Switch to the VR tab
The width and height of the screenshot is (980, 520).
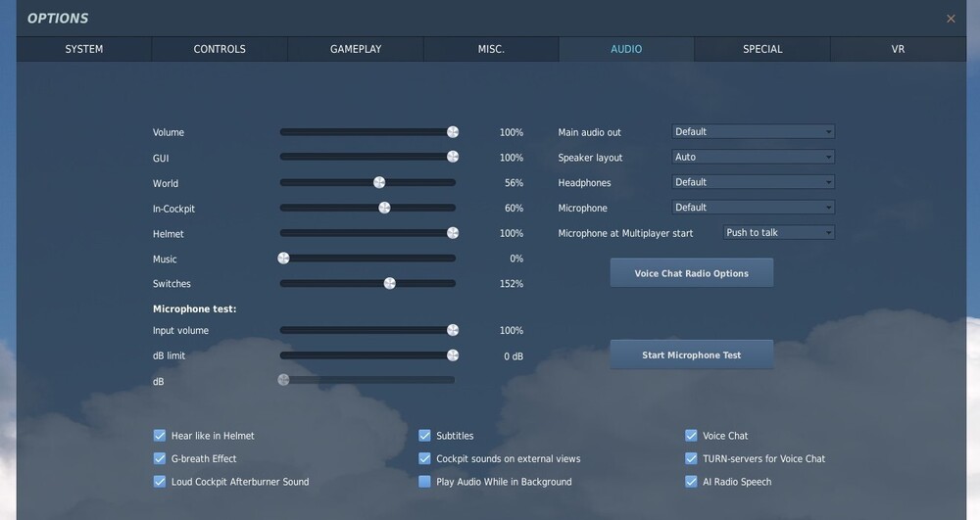898,49
